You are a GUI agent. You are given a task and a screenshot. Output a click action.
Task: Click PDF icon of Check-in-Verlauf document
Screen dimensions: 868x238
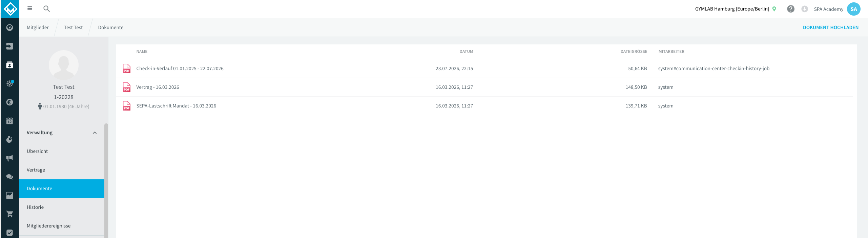click(x=127, y=68)
